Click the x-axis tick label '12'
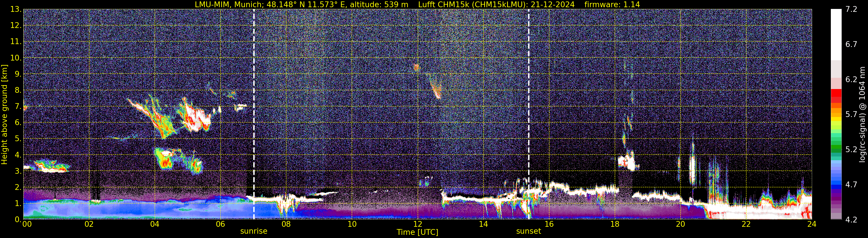868x238 pixels. (x=417, y=224)
